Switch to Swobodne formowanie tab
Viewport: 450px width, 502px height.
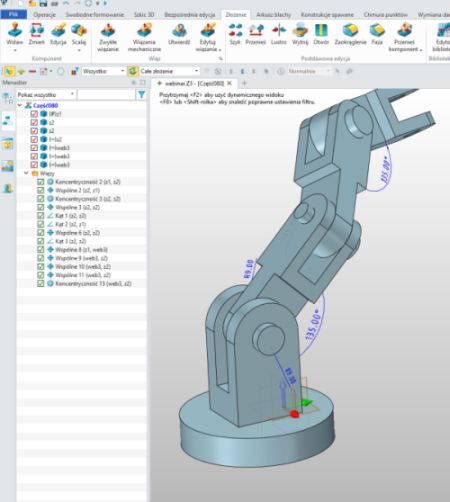[95, 15]
